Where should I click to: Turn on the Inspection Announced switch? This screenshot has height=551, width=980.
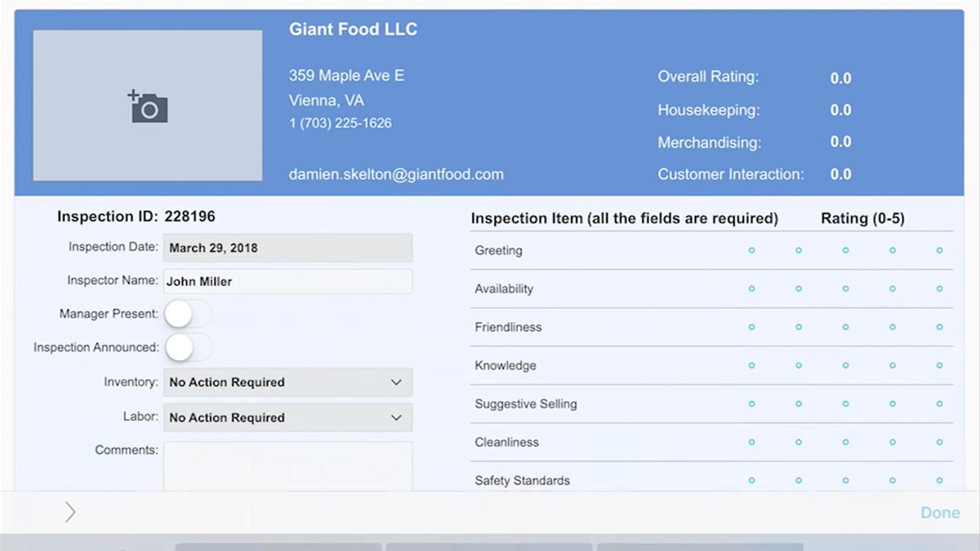[x=188, y=347]
